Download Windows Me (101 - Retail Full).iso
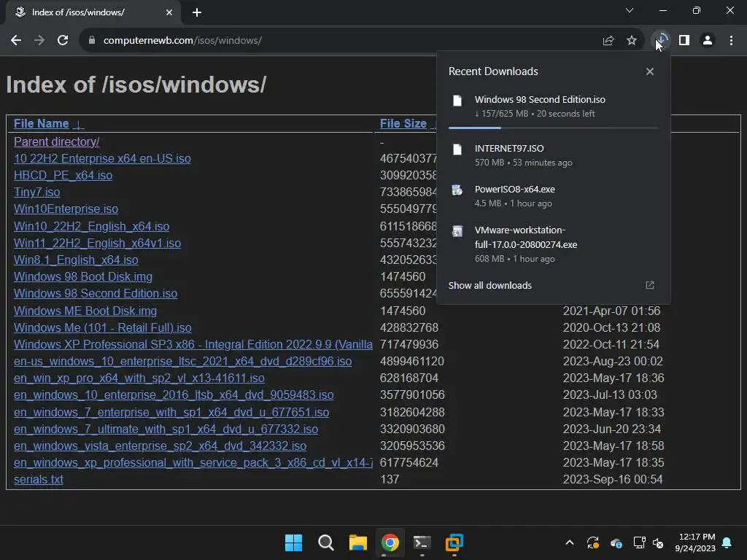747x560 pixels. tap(102, 327)
